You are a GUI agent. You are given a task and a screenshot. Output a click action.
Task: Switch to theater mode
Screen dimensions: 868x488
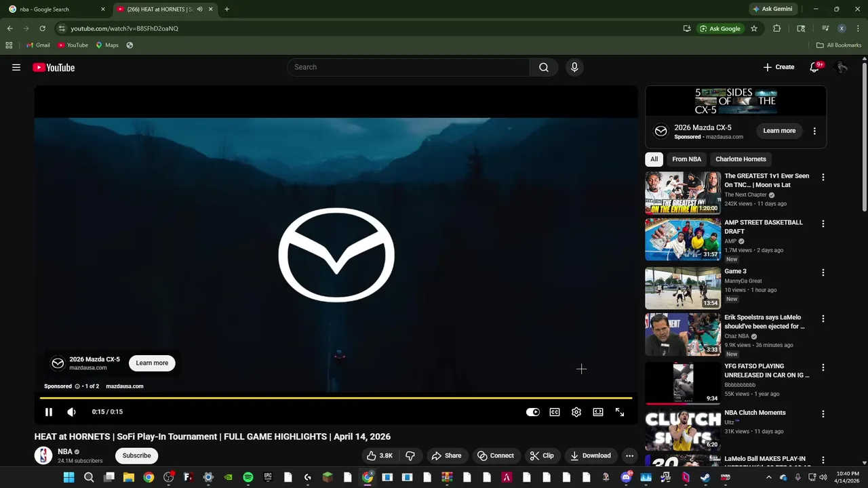click(x=598, y=412)
